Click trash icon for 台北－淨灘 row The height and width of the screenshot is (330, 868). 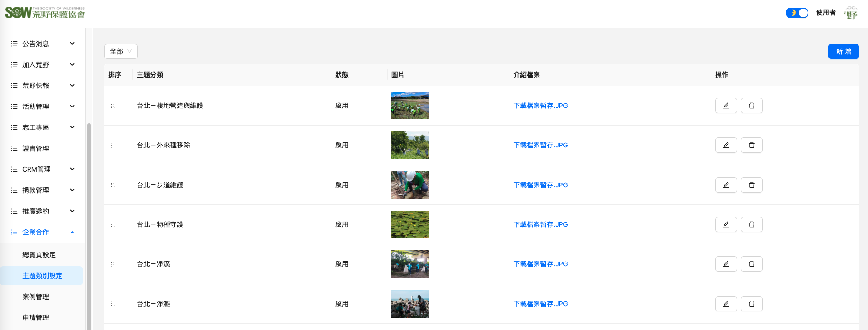pos(751,304)
